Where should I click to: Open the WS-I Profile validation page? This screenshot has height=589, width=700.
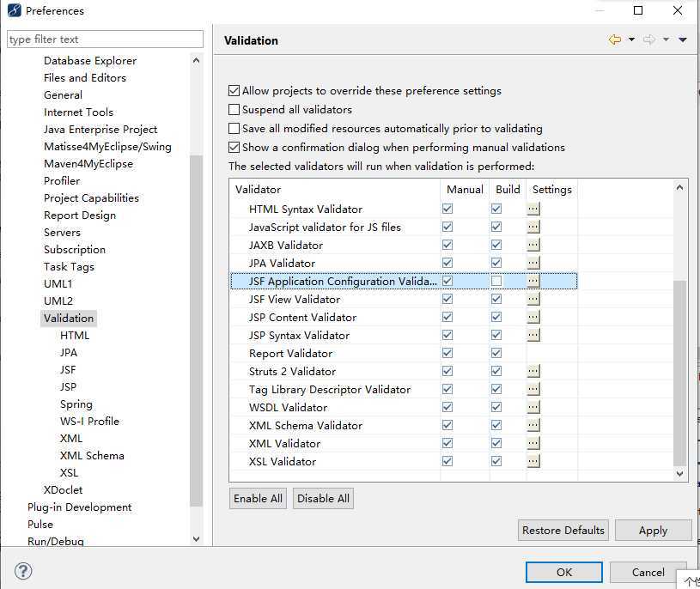tap(89, 422)
